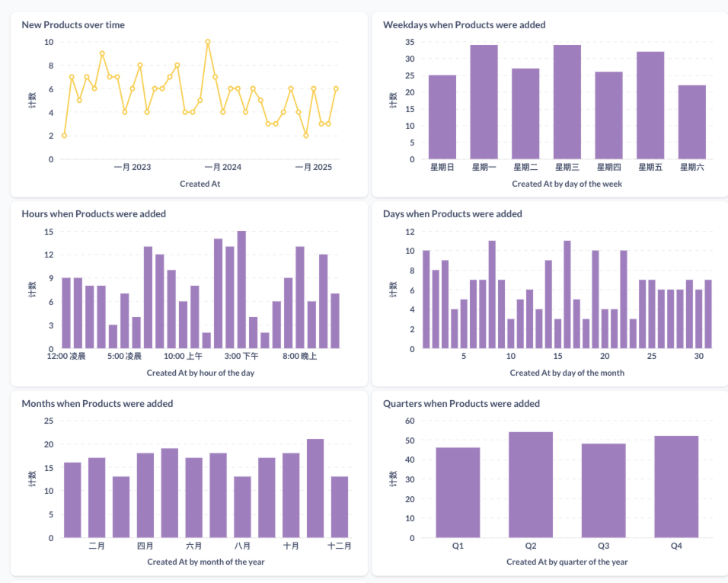
Task: Open Days when Products were added title
Action: coord(452,213)
